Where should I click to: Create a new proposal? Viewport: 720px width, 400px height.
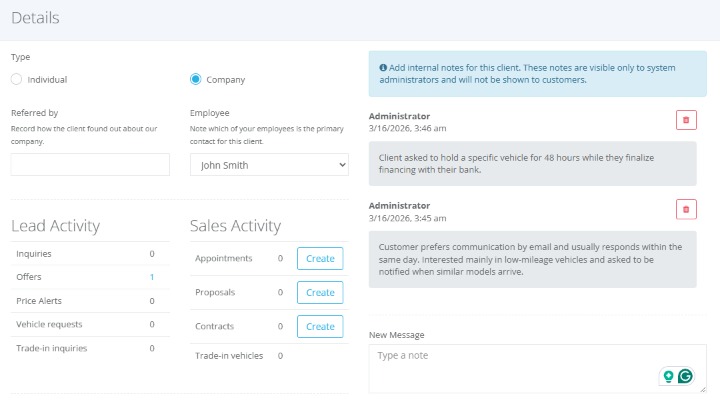(x=320, y=293)
